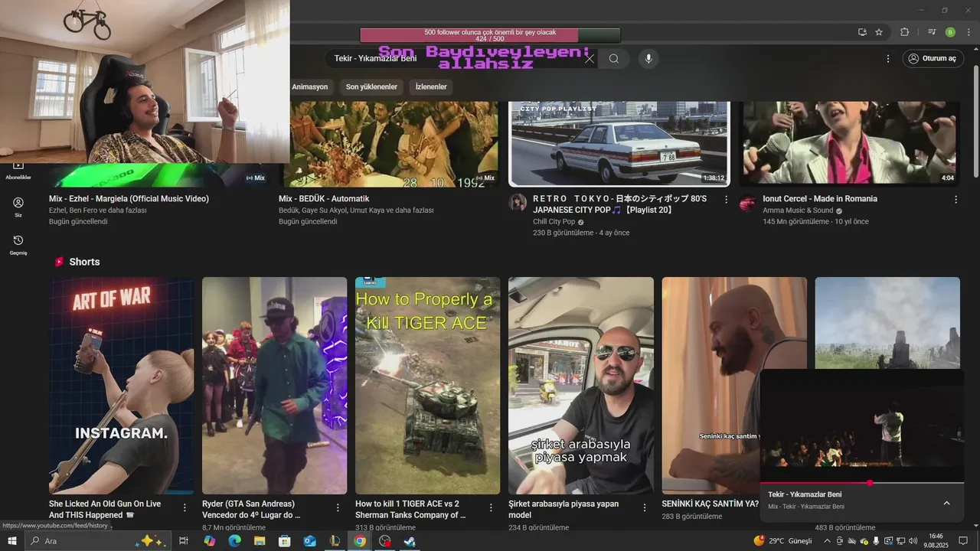
Task: Select the Son yüklenenler filter chip
Action: (x=371, y=87)
